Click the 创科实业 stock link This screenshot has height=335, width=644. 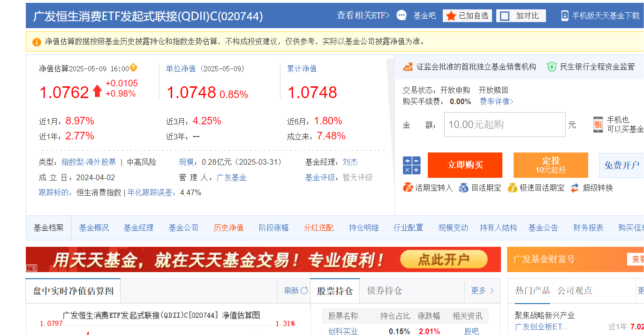(x=343, y=331)
